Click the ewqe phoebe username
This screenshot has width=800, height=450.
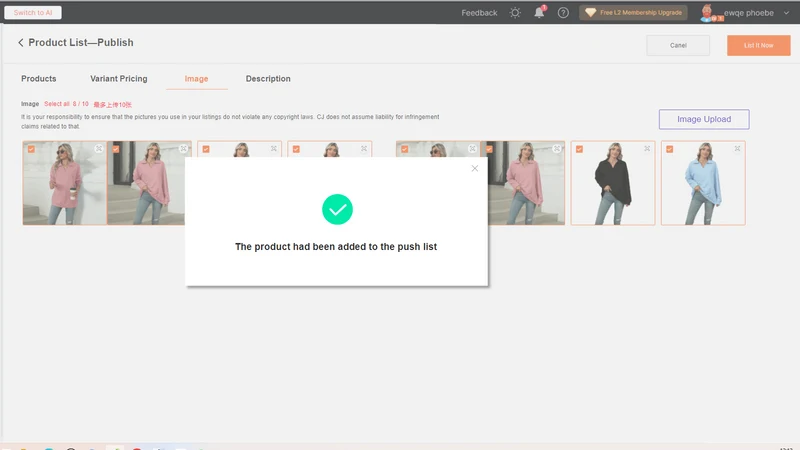[748, 13]
